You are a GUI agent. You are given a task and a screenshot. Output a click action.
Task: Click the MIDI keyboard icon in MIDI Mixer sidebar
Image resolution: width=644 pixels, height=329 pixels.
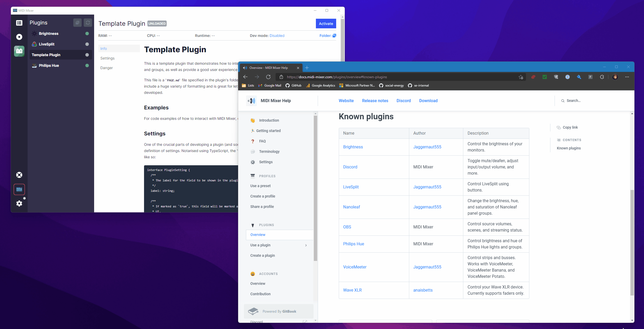19,189
